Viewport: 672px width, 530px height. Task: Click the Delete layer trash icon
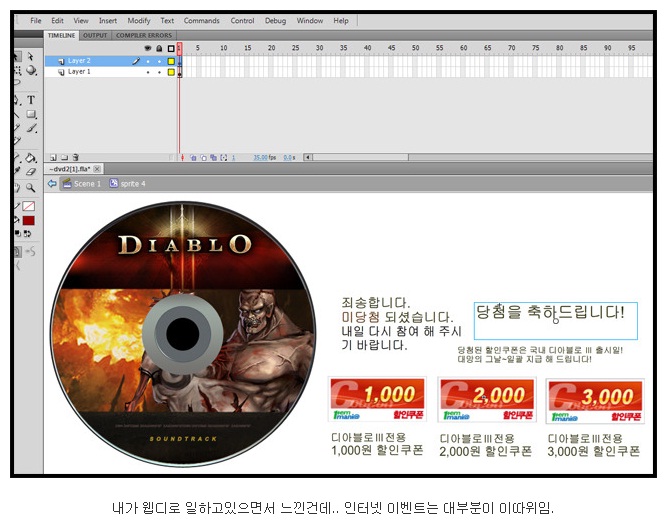pos(75,158)
